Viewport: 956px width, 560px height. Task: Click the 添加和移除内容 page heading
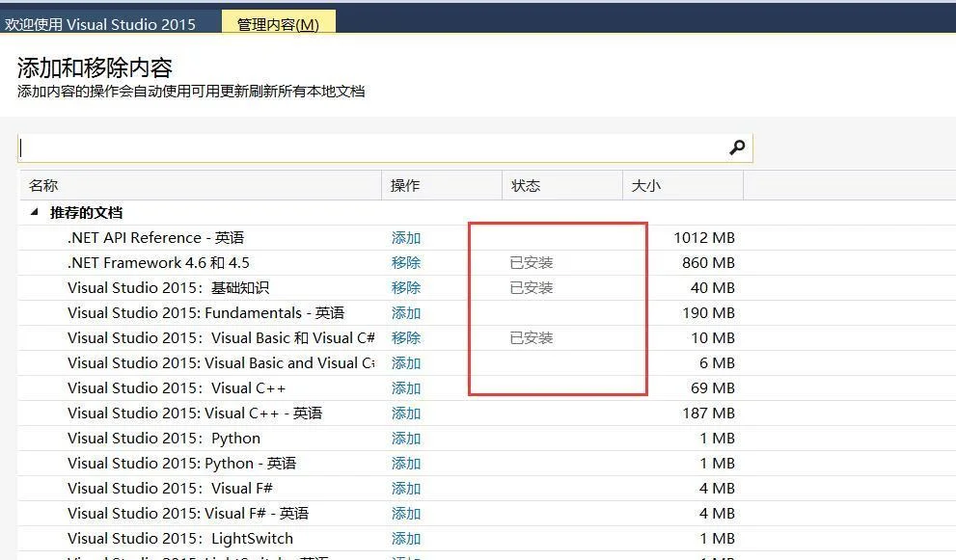click(95, 67)
